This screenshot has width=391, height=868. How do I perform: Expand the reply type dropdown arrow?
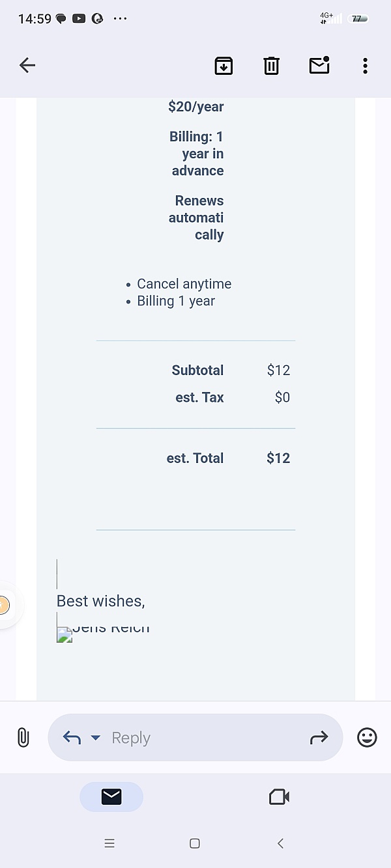pyautogui.click(x=96, y=738)
